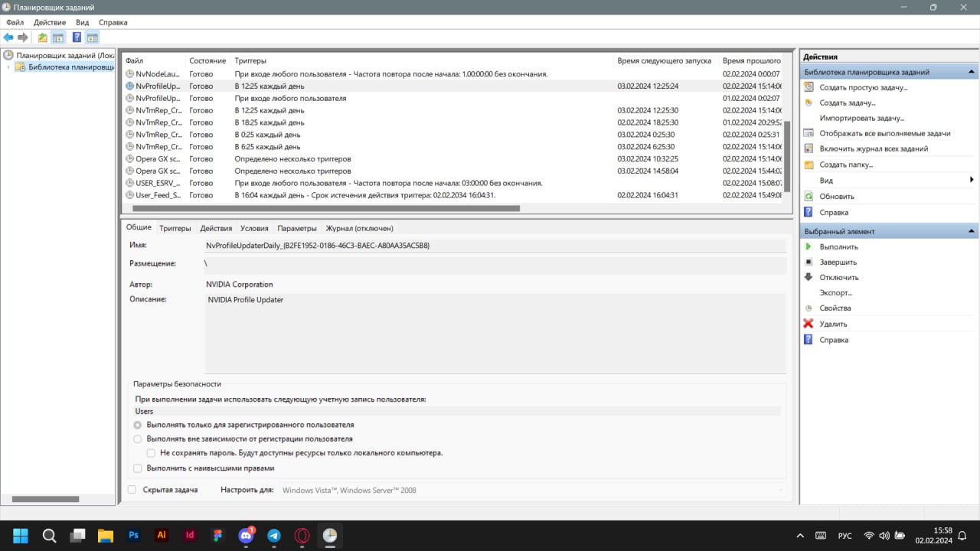
Task: Click the console tree horizontal scrollbar thumb
Action: [45, 499]
